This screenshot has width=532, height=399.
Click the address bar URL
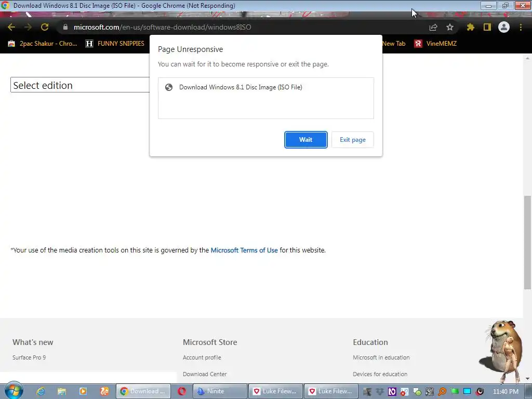coord(162,27)
